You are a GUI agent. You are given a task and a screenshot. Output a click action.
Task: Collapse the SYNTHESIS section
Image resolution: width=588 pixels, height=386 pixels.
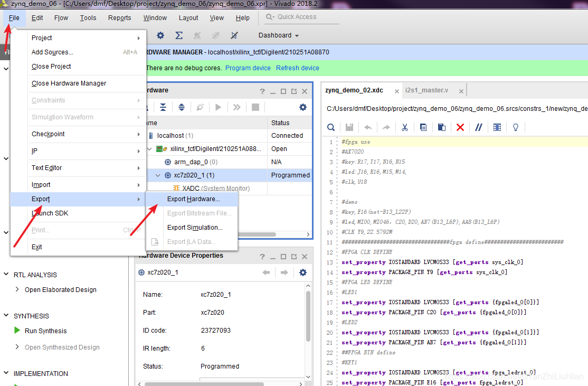pyautogui.click(x=6, y=315)
